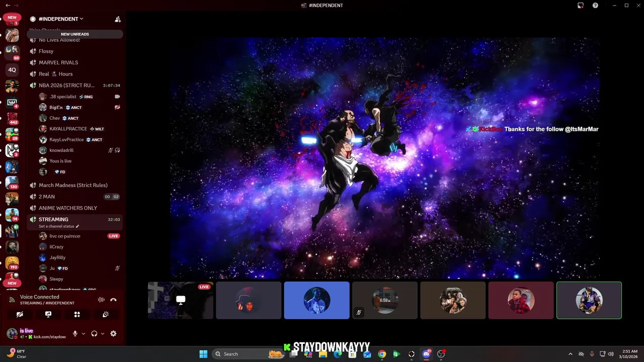Select the LIVE stream thumbnail tile

click(181, 300)
